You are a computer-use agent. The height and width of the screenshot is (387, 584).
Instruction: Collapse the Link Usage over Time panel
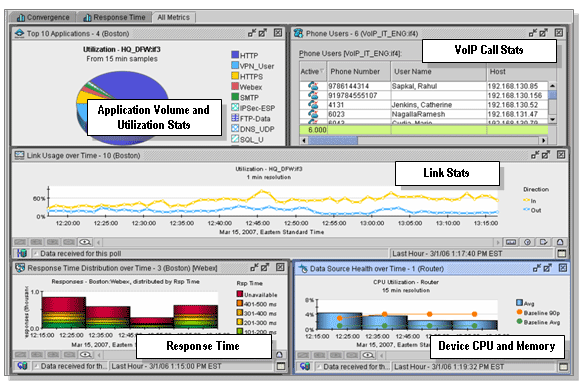point(535,155)
